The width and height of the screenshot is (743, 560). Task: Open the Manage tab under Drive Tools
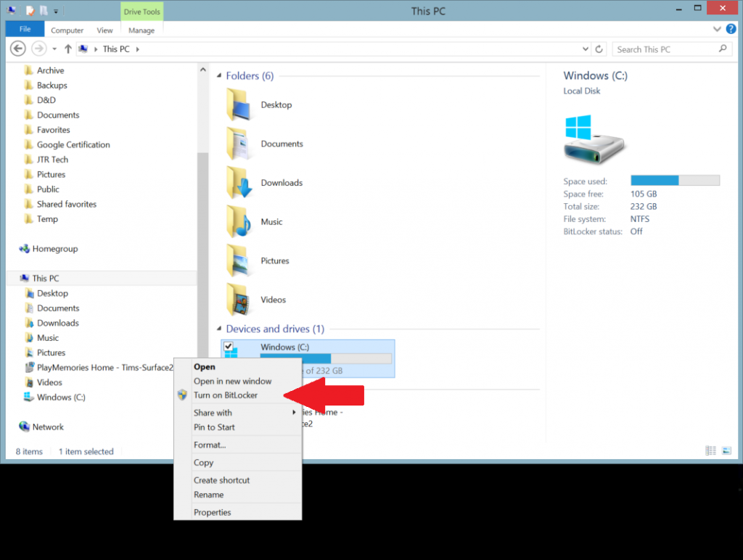point(141,30)
